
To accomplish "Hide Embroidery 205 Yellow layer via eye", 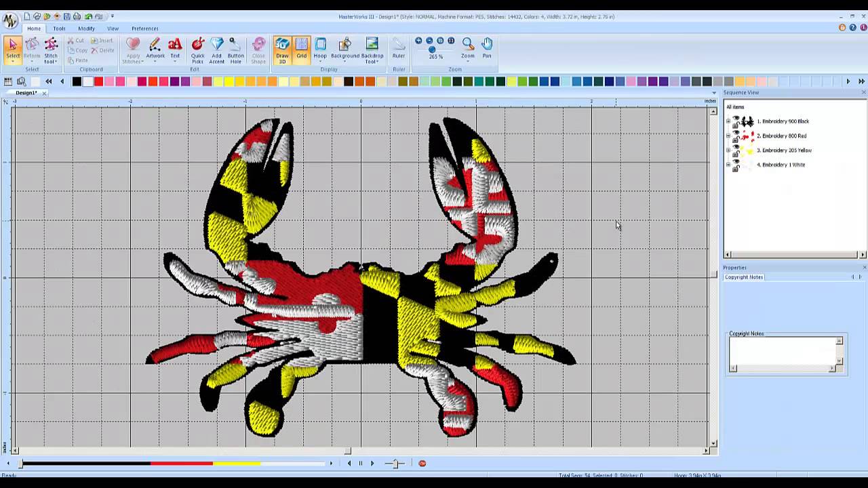I will coord(736,146).
